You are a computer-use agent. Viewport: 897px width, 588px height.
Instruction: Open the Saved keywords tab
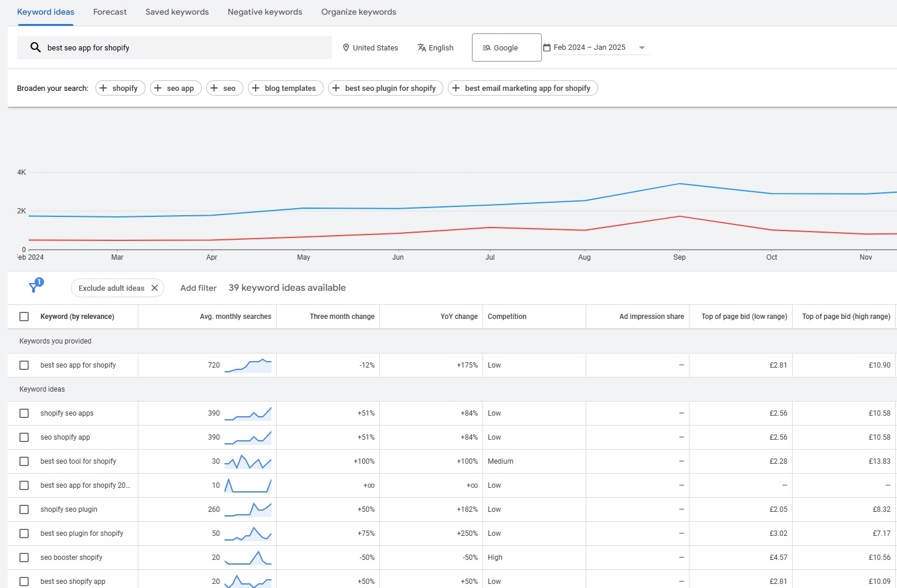tap(177, 12)
